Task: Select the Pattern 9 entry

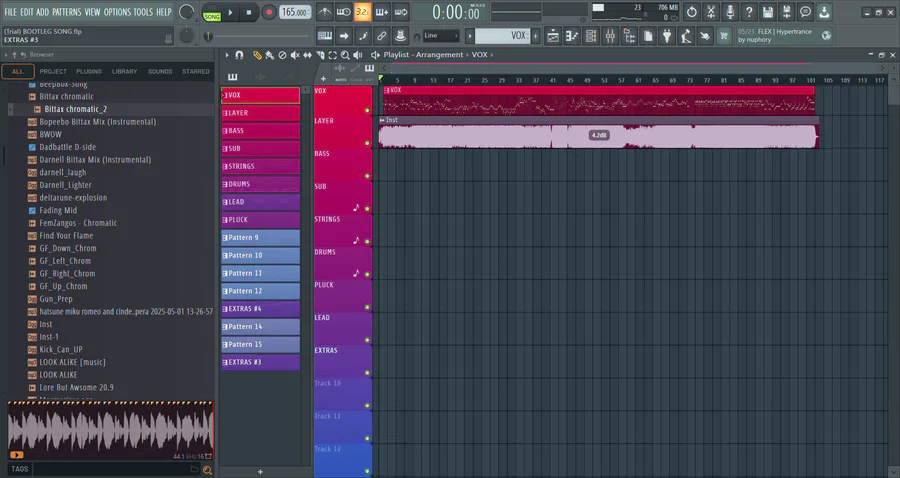Action: point(261,238)
